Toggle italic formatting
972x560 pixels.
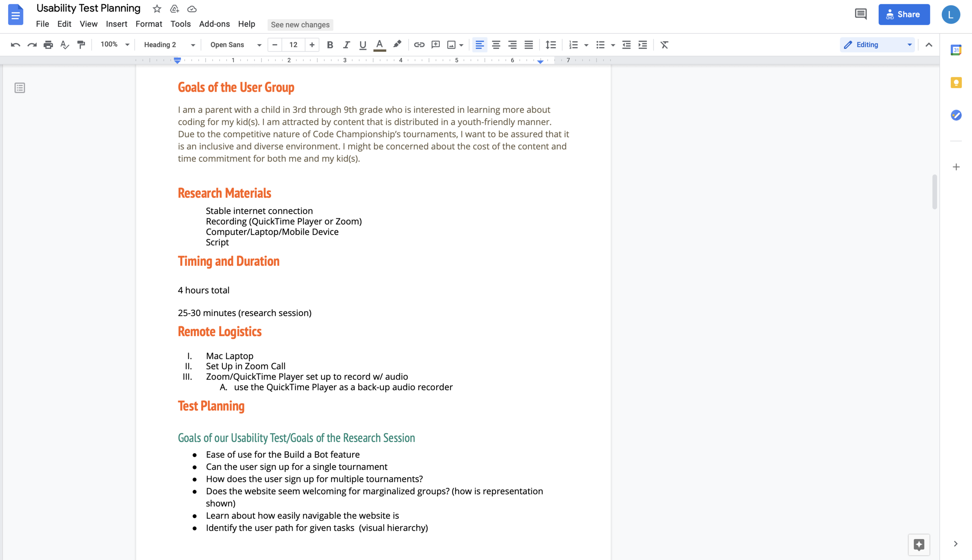346,45
